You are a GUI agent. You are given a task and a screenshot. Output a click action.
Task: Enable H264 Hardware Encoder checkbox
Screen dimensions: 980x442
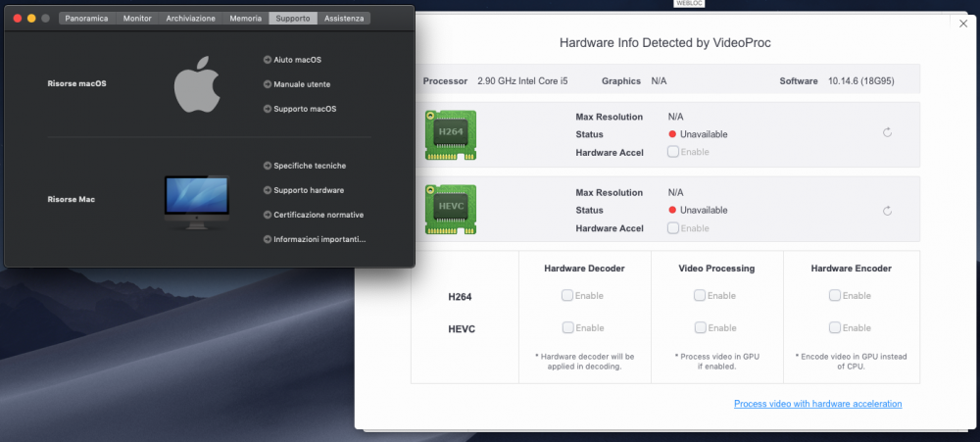click(x=835, y=295)
